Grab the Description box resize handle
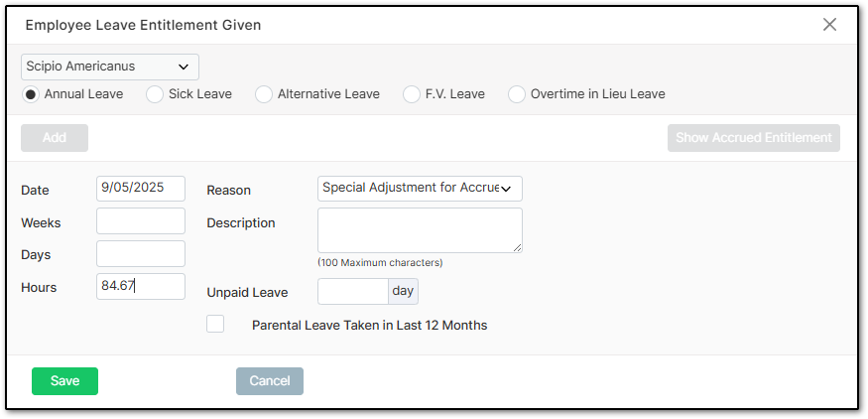Image resolution: width=868 pixels, height=419 pixels. [x=517, y=248]
